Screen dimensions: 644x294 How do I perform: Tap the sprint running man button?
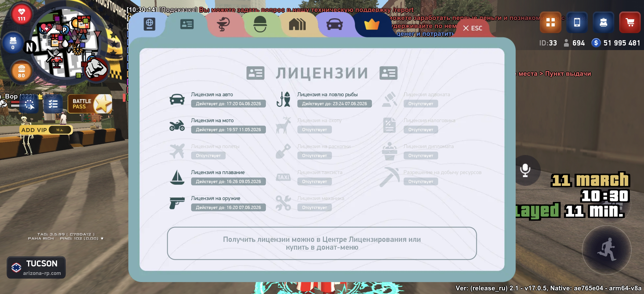click(607, 250)
